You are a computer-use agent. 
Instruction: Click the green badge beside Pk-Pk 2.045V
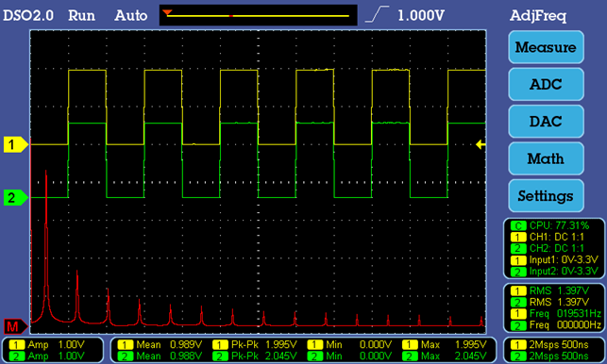220,356
